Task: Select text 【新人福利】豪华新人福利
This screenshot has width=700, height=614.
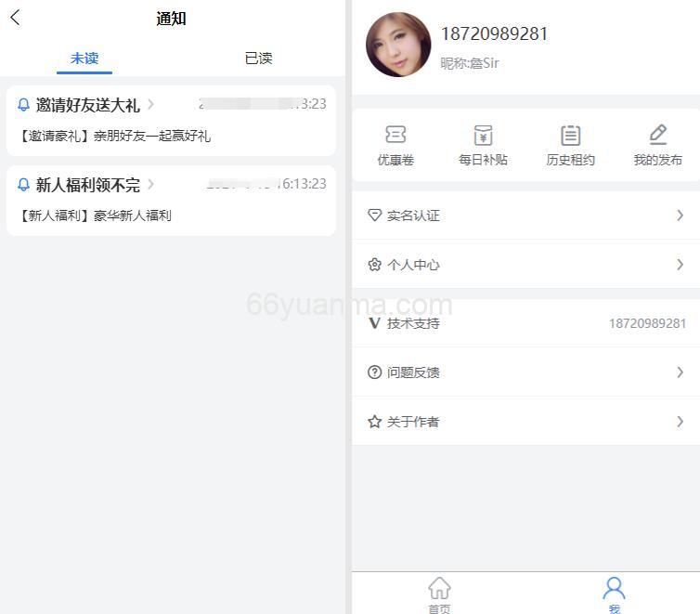Action: [x=94, y=216]
